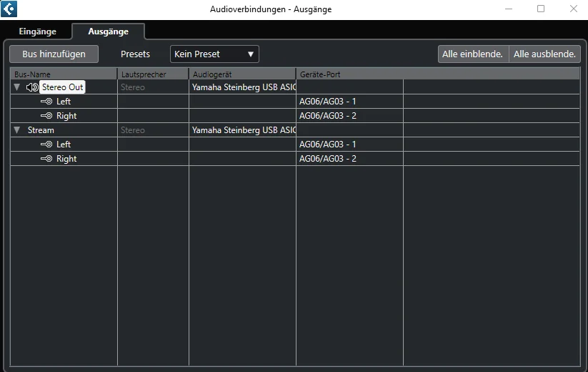Maximize the Audioverbindungen window
Image resolution: width=588 pixels, height=372 pixels.
(x=541, y=9)
